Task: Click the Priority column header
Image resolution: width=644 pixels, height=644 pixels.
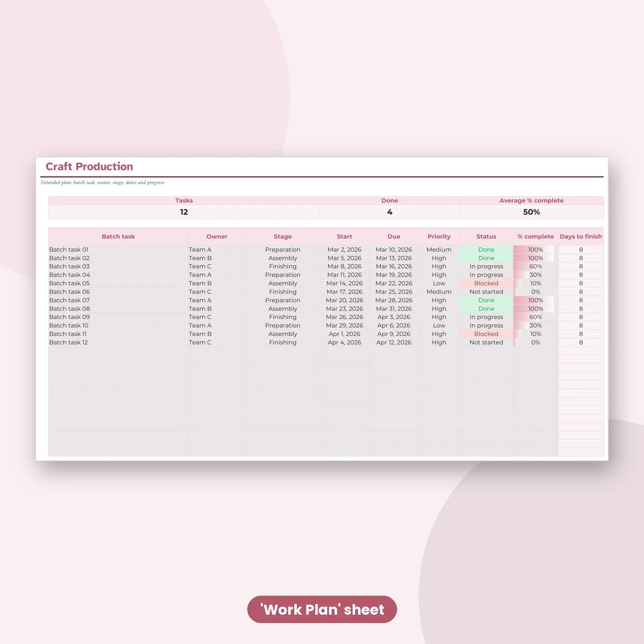Action: pos(439,236)
